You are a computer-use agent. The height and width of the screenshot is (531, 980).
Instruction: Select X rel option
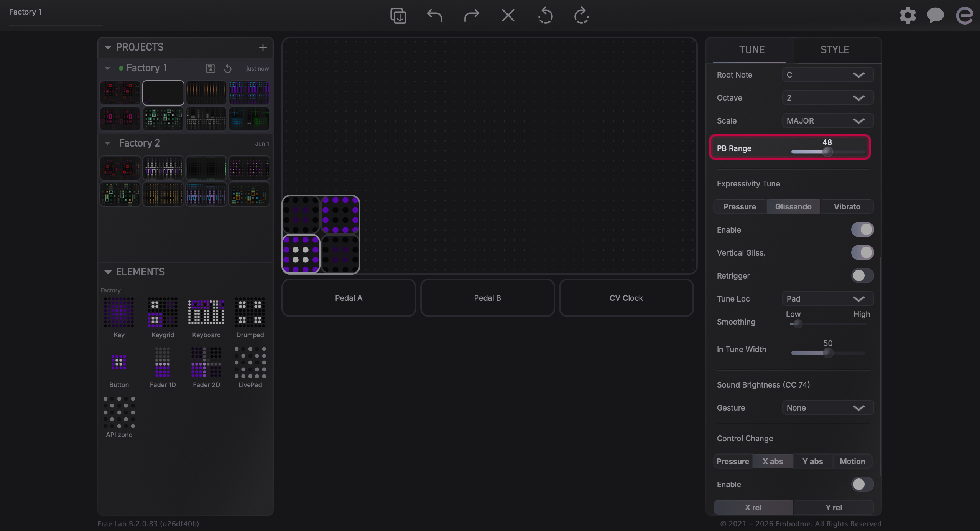coord(753,507)
